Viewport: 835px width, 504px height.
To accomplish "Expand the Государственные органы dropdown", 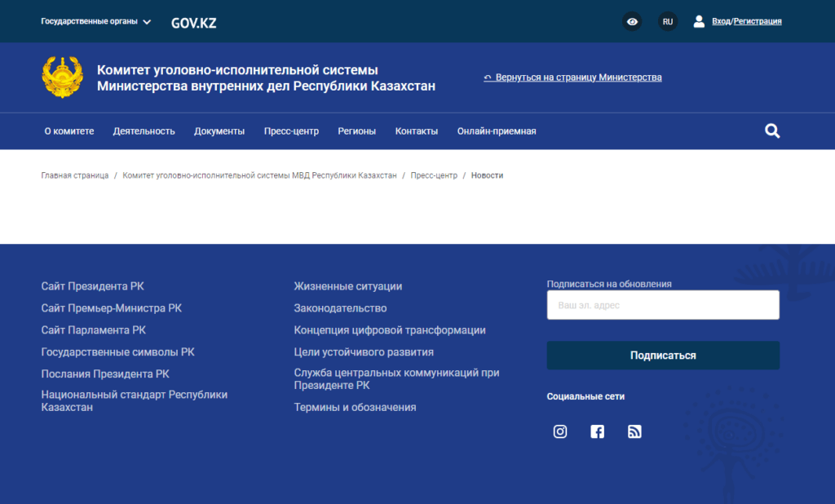I will click(96, 21).
